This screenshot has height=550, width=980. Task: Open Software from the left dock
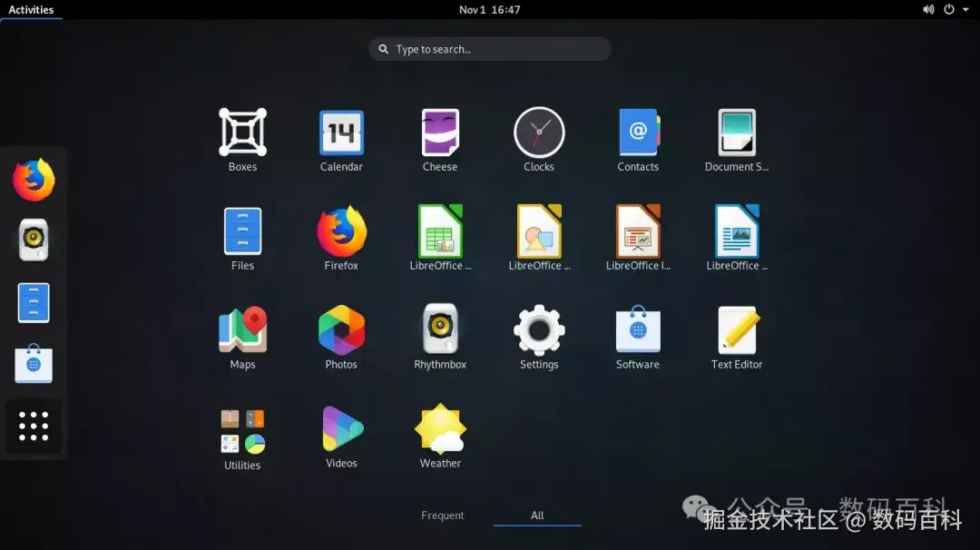pos(34,364)
